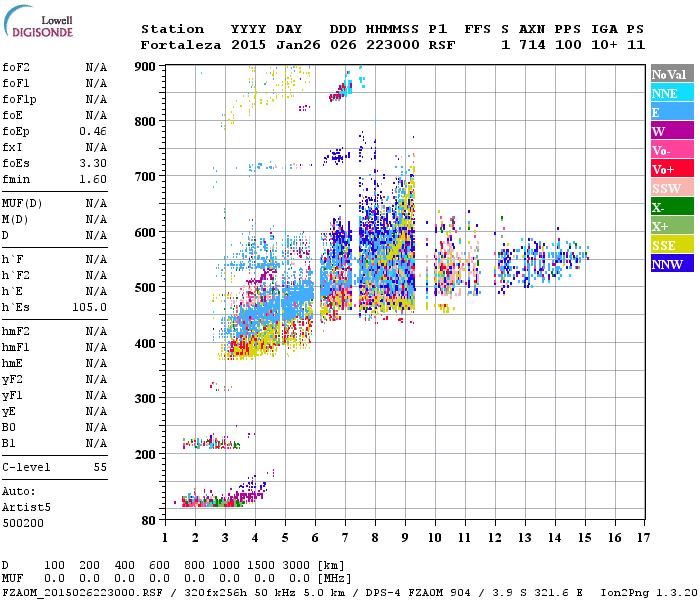Click the 500 km height axis label
Viewport: 700px width, 600px height.
pyautogui.click(x=145, y=288)
